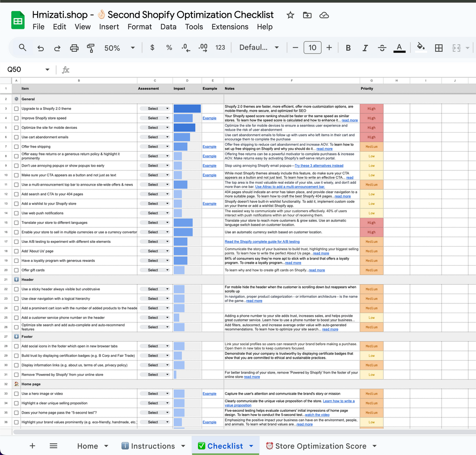
Task: Open the Instructions tab options arrow
Action: pos(183,446)
